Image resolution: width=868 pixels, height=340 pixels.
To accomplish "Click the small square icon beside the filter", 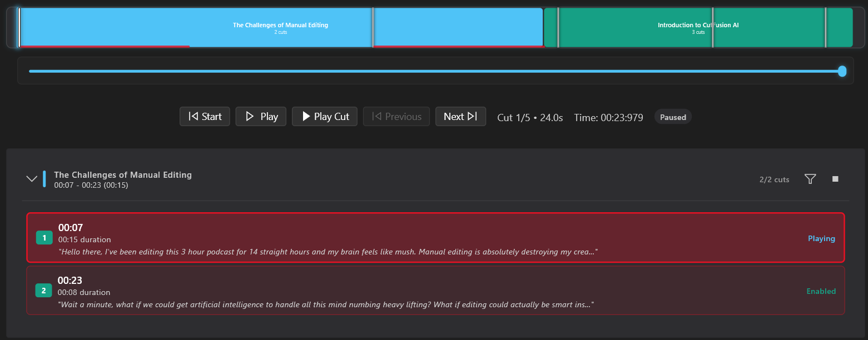I will pyautogui.click(x=835, y=179).
